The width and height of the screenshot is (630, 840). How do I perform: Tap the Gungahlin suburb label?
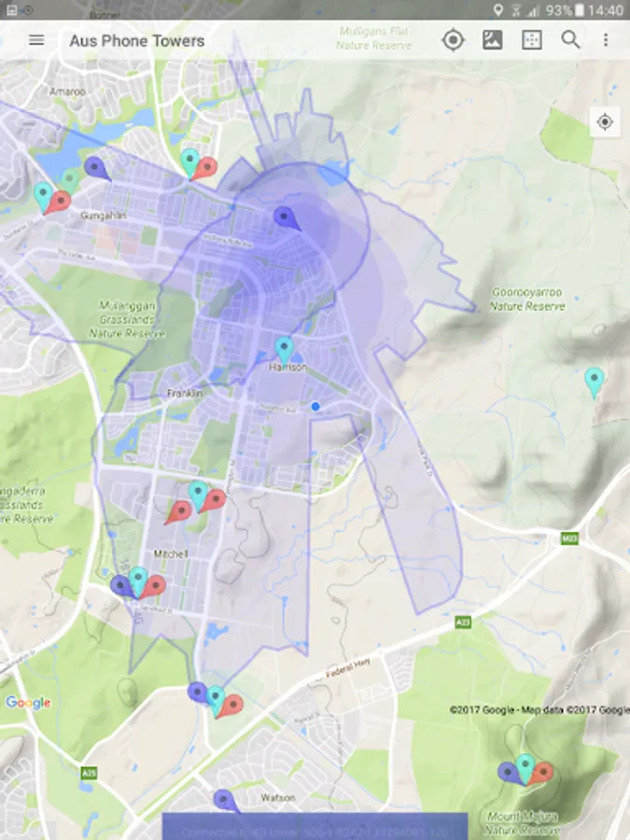point(104,216)
